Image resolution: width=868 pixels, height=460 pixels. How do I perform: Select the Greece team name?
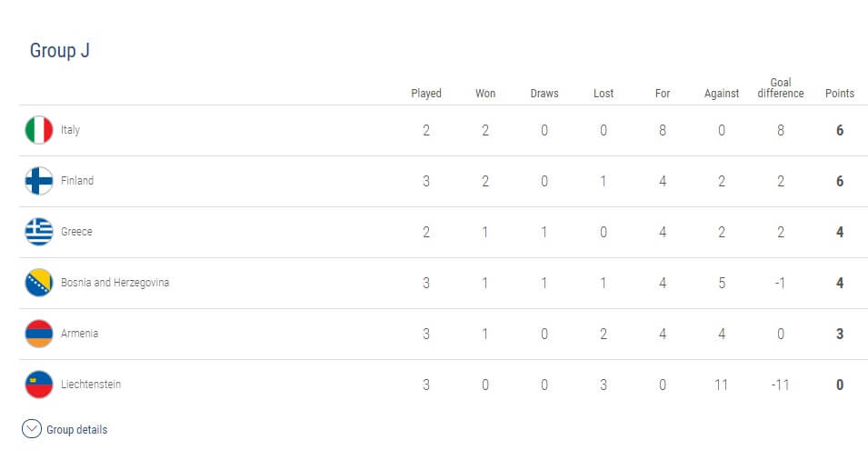76,232
